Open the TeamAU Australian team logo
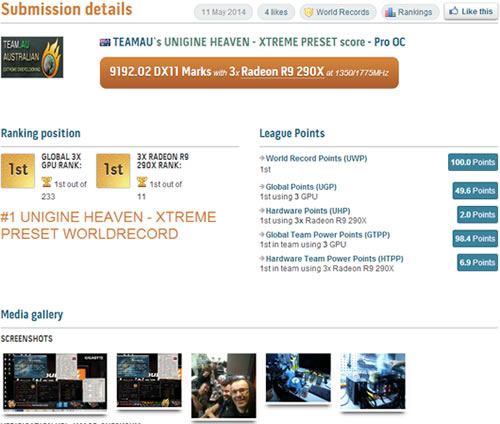The image size is (500, 424). pyautogui.click(x=32, y=57)
